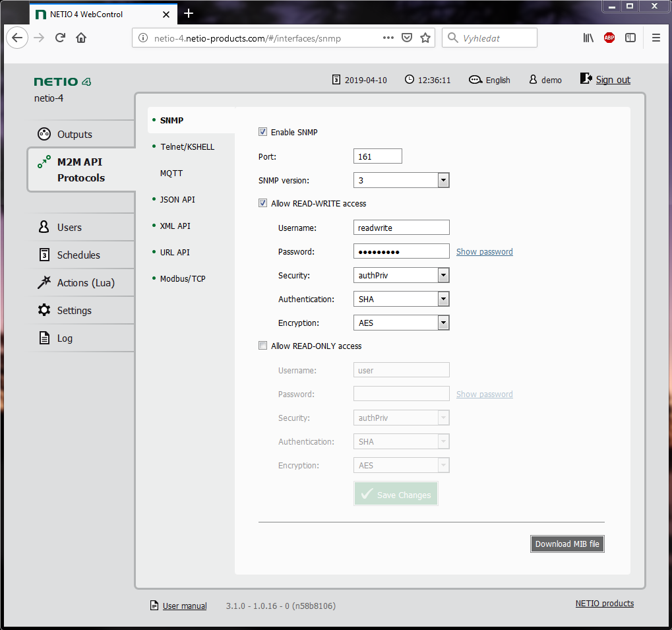Click the Save Changes button
Image resolution: width=672 pixels, height=630 pixels.
396,493
